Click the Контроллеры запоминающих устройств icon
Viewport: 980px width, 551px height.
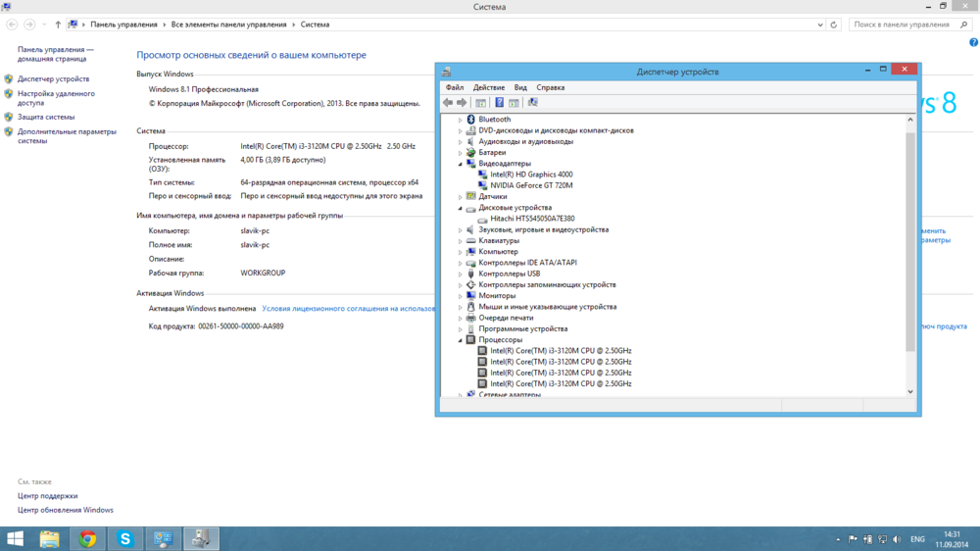(x=471, y=284)
